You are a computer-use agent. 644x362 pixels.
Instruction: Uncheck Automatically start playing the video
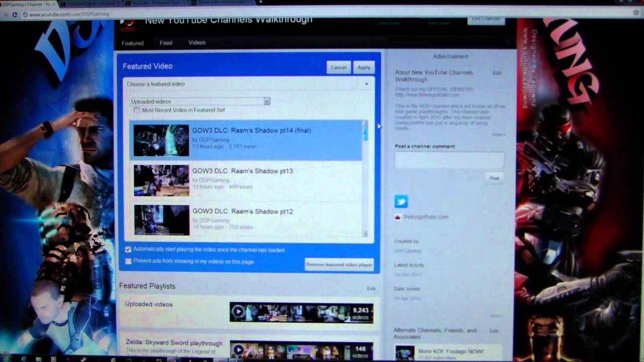point(128,249)
